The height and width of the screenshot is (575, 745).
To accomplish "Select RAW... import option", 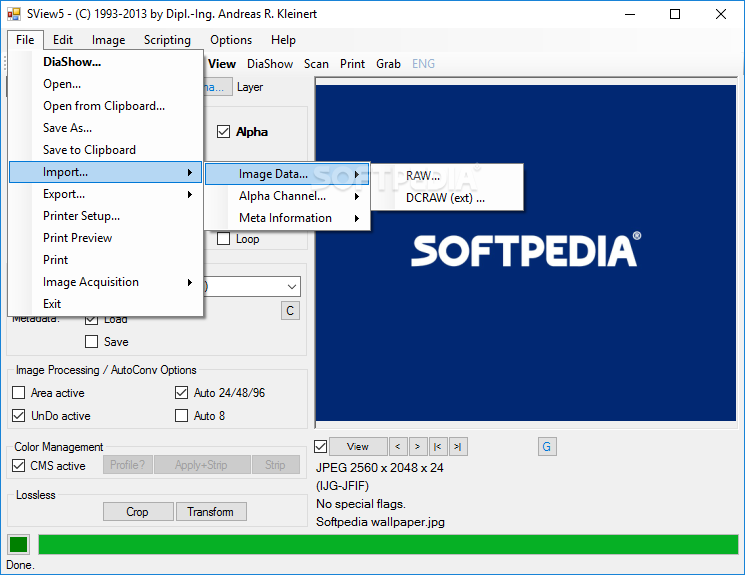I will click(x=447, y=176).
